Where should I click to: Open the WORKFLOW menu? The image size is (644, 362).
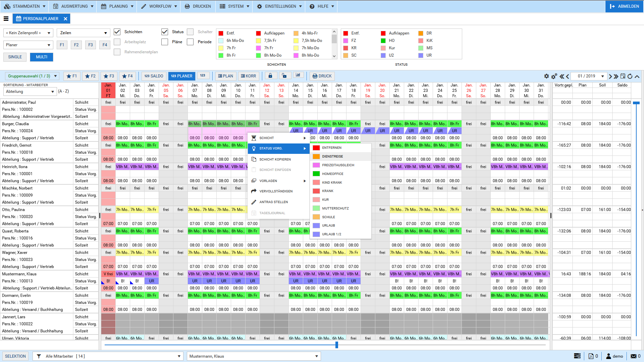point(159,6)
